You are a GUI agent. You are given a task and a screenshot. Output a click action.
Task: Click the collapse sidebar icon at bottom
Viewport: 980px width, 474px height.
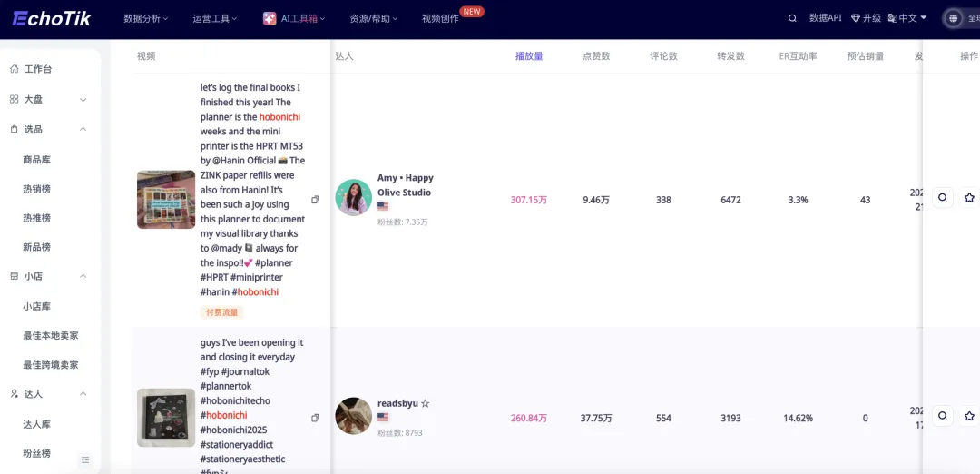point(85,460)
